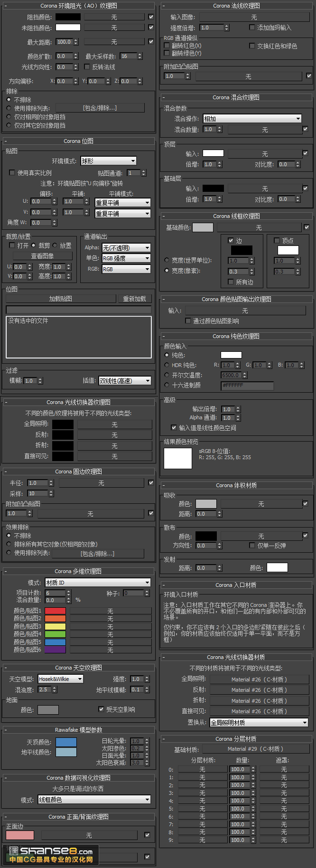Image resolution: width=316 pixels, height=868 pixels.
Task: Open the 混合操作 相加 dropdown
Action: coord(252,119)
